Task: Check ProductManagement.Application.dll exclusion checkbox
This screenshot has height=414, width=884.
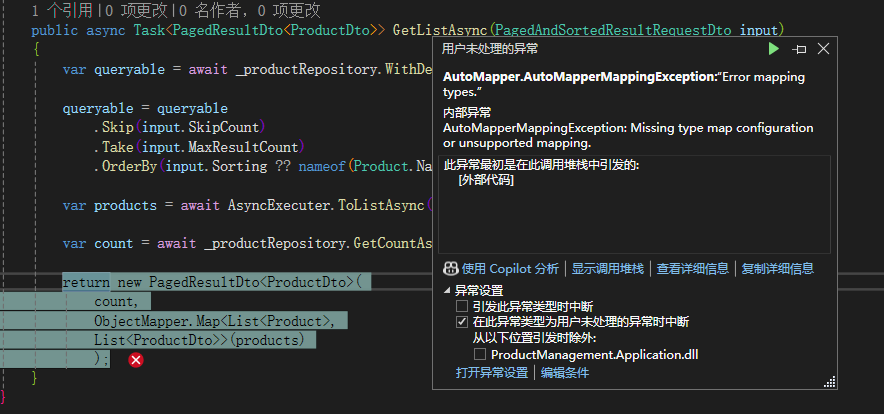Action: coord(480,354)
